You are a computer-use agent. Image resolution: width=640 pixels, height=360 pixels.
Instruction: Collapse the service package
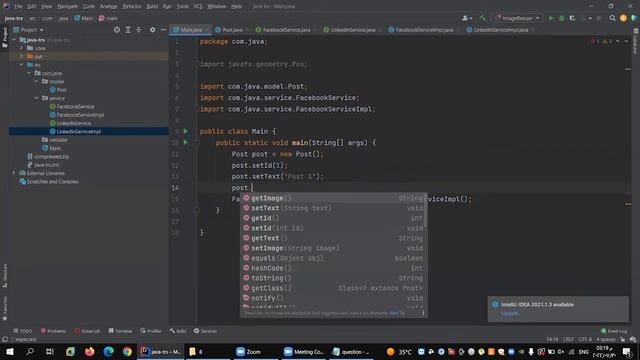tap(37, 98)
